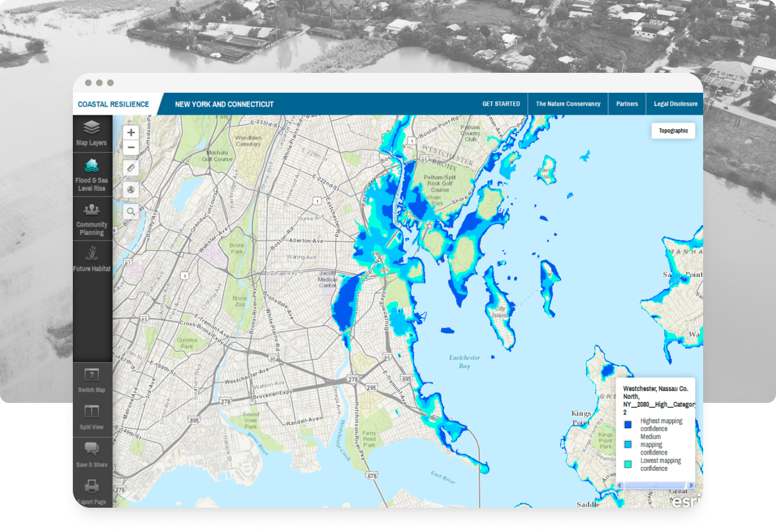Open the Future Habitat tool
Viewport: 776px width, 532px height.
tap(92, 259)
